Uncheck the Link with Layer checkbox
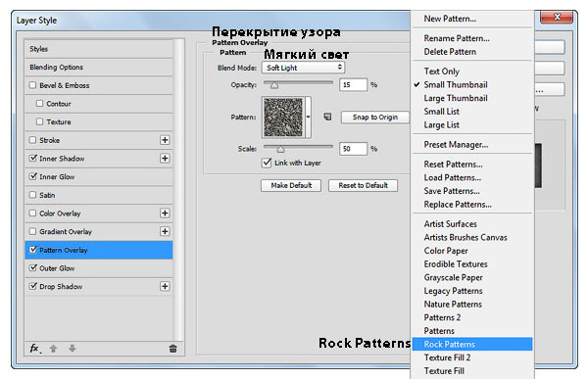Viewport: 588px width, 379px height. click(x=267, y=163)
